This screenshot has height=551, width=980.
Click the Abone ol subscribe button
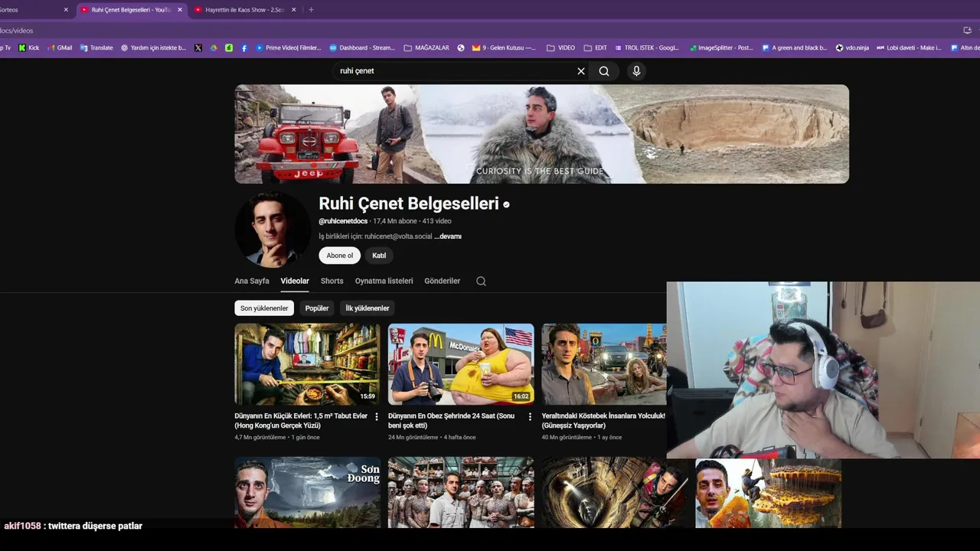click(x=340, y=256)
